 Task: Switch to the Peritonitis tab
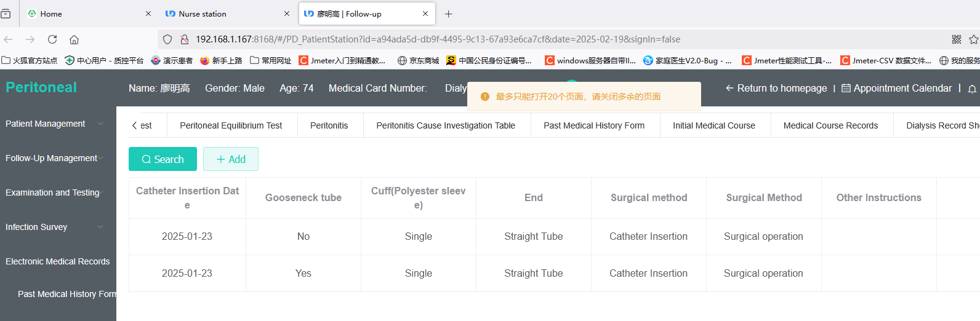[329, 125]
